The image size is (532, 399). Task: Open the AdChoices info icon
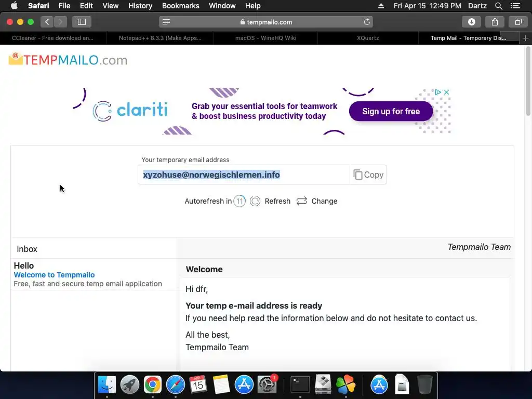coord(438,92)
